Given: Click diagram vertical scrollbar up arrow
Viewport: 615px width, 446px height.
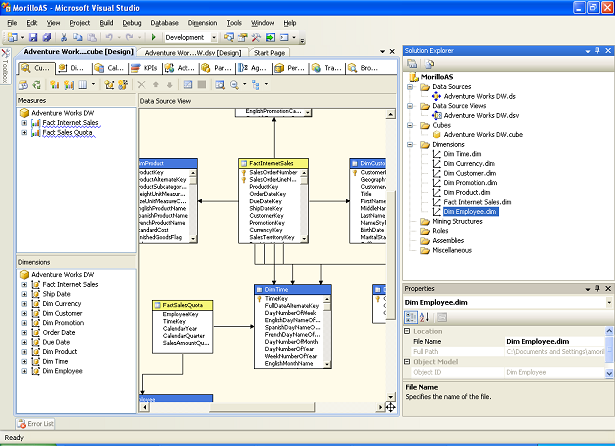Looking at the screenshot, I should pos(390,114).
